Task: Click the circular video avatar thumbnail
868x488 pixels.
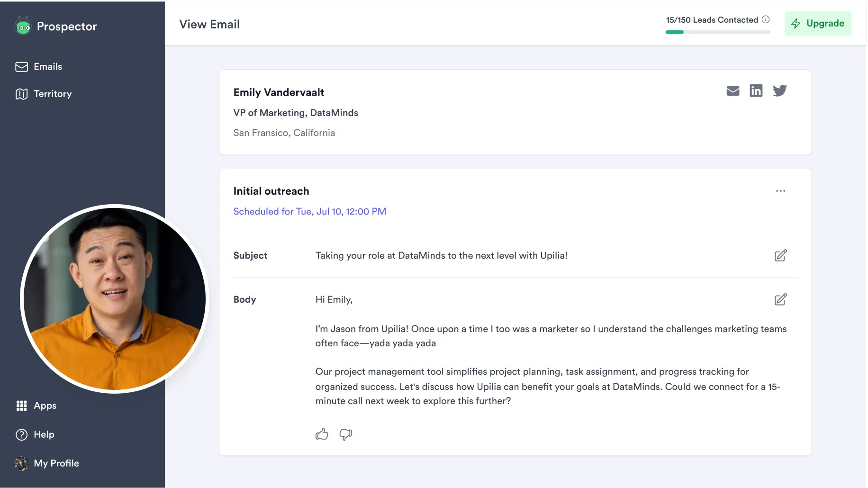Action: coord(115,299)
